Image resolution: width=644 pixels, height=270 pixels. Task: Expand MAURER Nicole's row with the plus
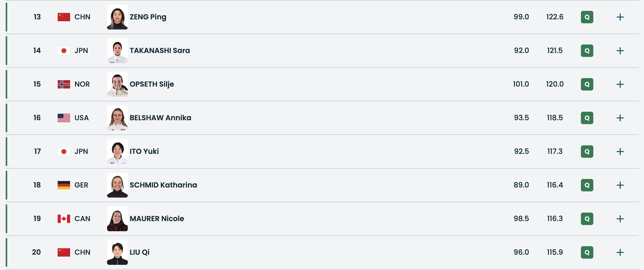point(620,219)
